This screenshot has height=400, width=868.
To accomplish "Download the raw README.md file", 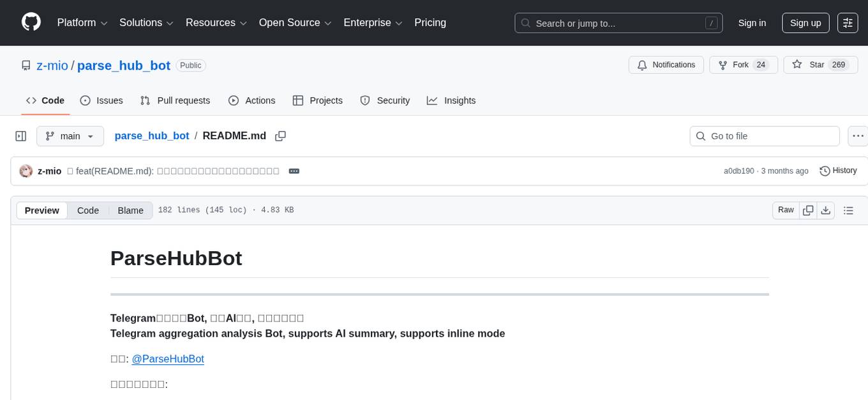I will click(826, 210).
